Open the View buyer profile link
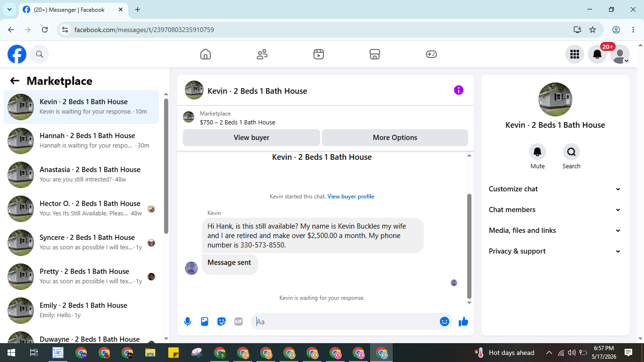 pos(351,197)
